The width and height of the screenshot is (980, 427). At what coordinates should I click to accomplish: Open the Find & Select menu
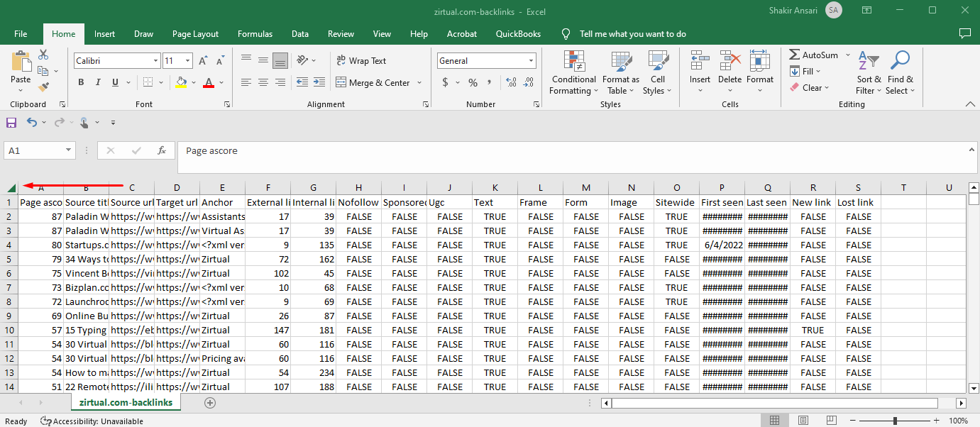click(x=901, y=72)
